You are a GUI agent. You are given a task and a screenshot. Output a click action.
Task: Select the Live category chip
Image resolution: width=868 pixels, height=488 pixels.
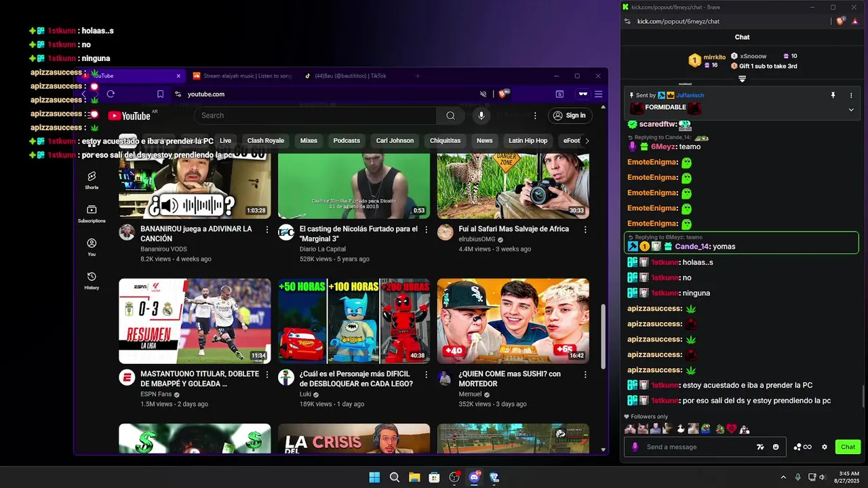[225, 140]
